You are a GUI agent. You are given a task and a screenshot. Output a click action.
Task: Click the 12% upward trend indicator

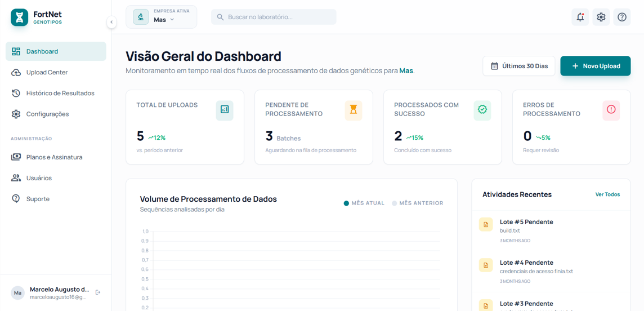[157, 137]
